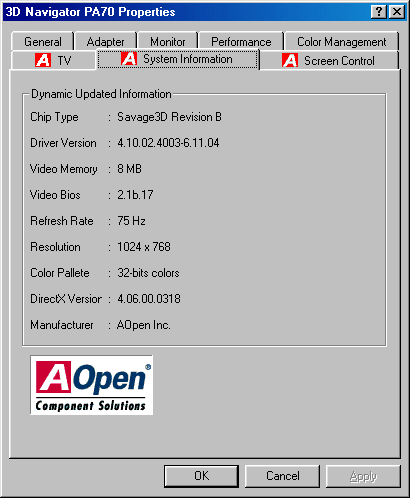This screenshot has width=410, height=498.
Task: Click the Video Bios value 2.1b.17
Action: [135, 195]
